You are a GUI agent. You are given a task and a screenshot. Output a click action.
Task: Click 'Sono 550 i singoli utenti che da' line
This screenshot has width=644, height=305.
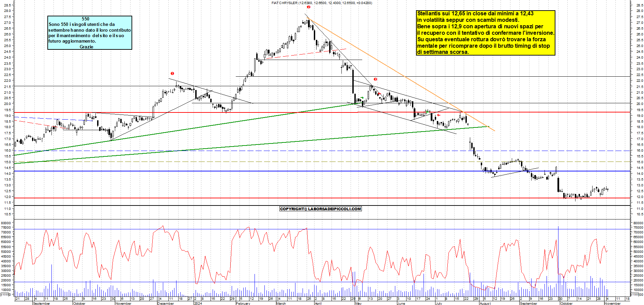click(82, 24)
